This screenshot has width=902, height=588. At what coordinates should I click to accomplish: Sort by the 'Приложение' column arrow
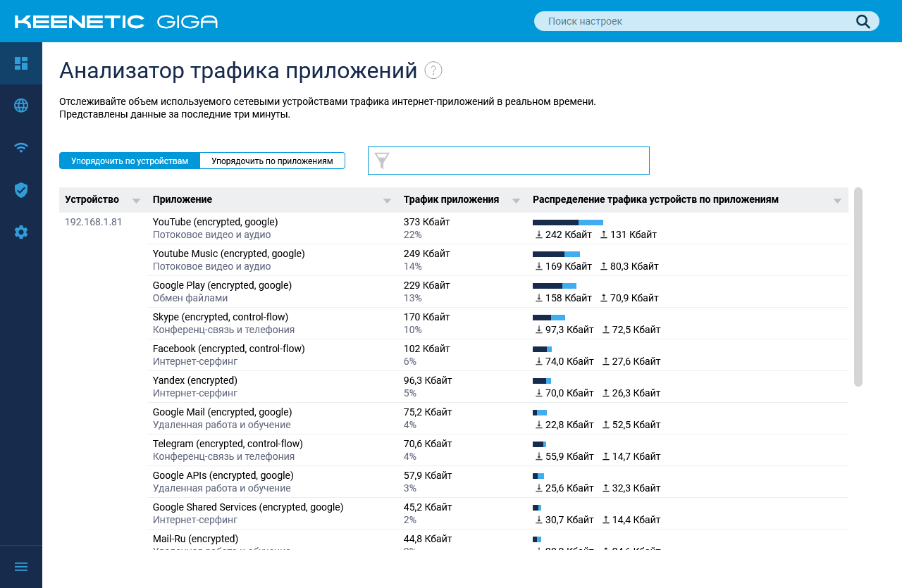tap(387, 201)
